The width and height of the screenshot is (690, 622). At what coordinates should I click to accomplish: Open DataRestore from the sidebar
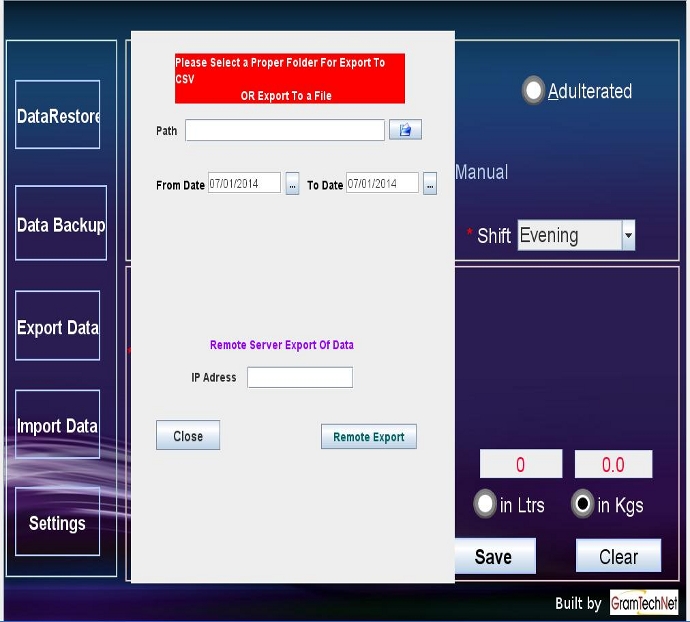click(x=58, y=115)
